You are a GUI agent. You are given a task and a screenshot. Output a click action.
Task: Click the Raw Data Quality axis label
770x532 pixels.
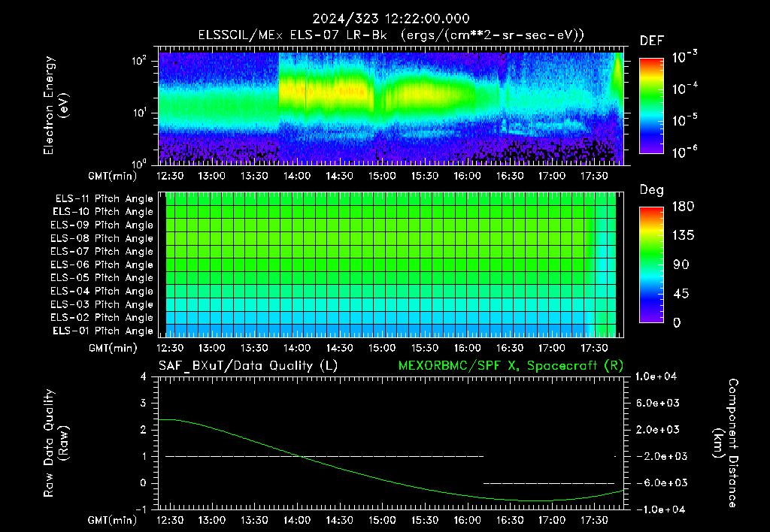[56, 443]
